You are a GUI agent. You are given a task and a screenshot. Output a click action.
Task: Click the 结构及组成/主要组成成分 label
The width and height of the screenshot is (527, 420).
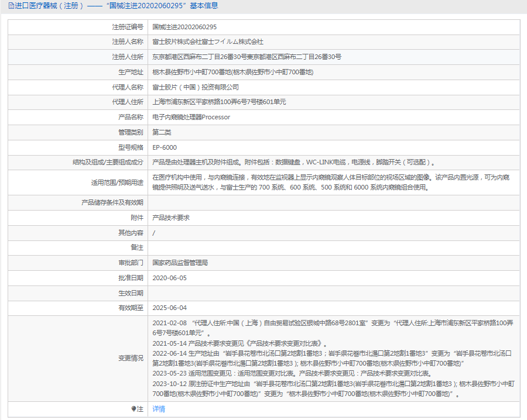(x=108, y=163)
